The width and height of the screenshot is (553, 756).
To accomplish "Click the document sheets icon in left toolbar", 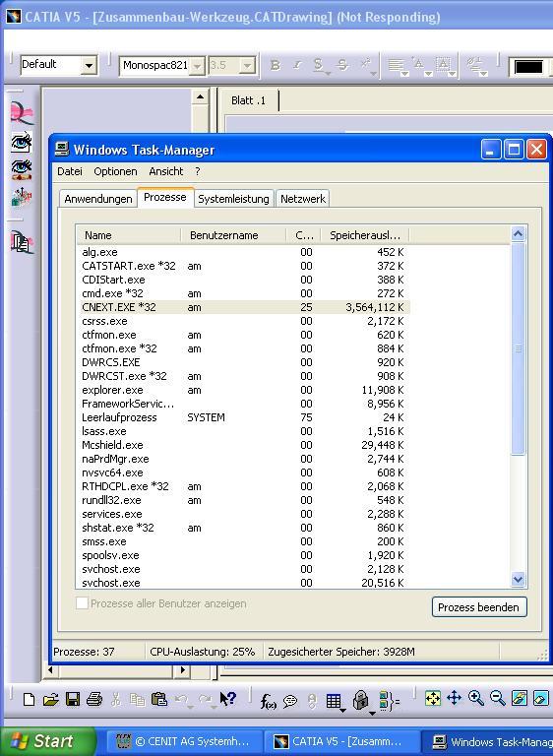I will coord(22,241).
